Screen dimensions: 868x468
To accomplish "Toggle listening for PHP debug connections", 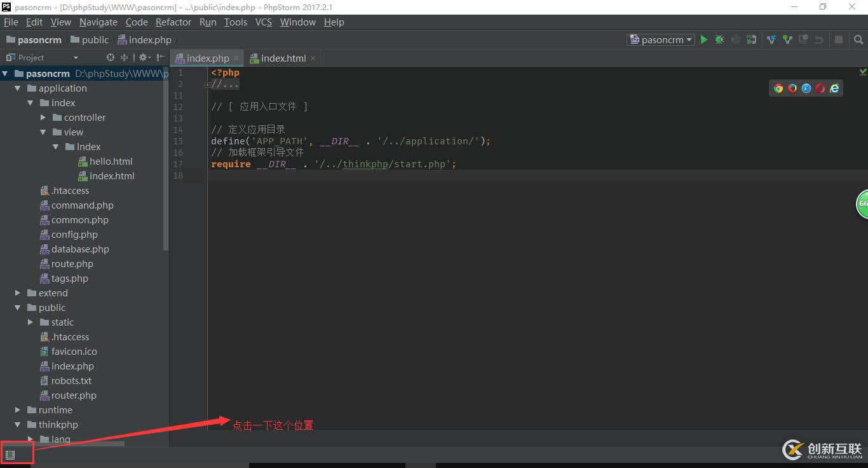I will (x=752, y=39).
